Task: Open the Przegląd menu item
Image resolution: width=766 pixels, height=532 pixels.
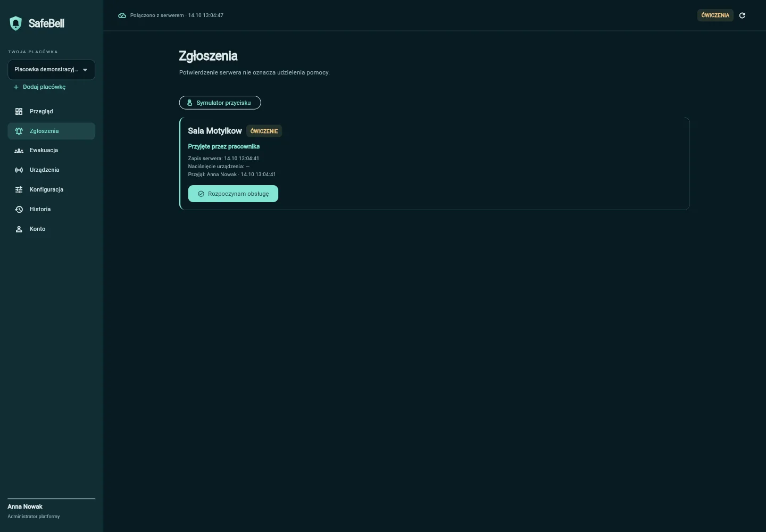Action: [52, 112]
